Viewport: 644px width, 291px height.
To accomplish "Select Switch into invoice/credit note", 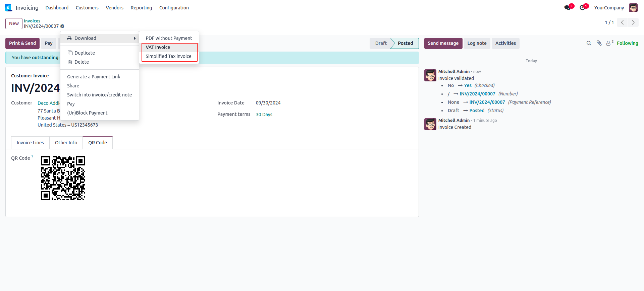I will [100, 95].
